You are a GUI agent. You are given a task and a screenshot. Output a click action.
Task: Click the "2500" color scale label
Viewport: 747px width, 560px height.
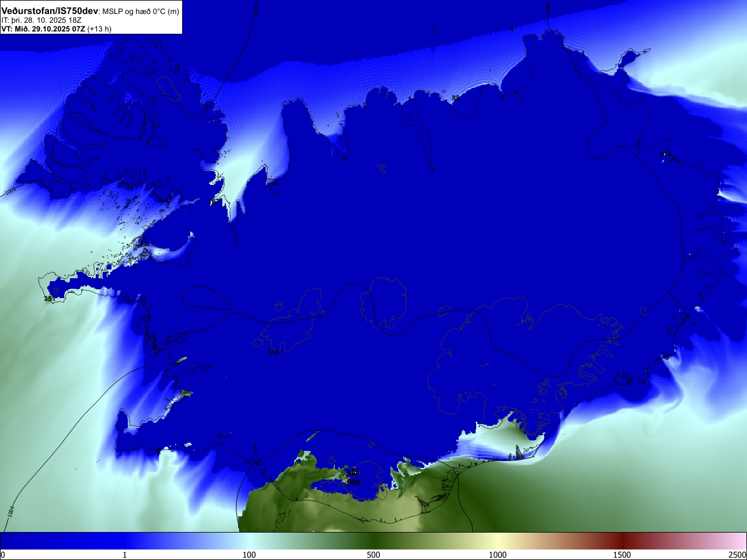click(737, 555)
